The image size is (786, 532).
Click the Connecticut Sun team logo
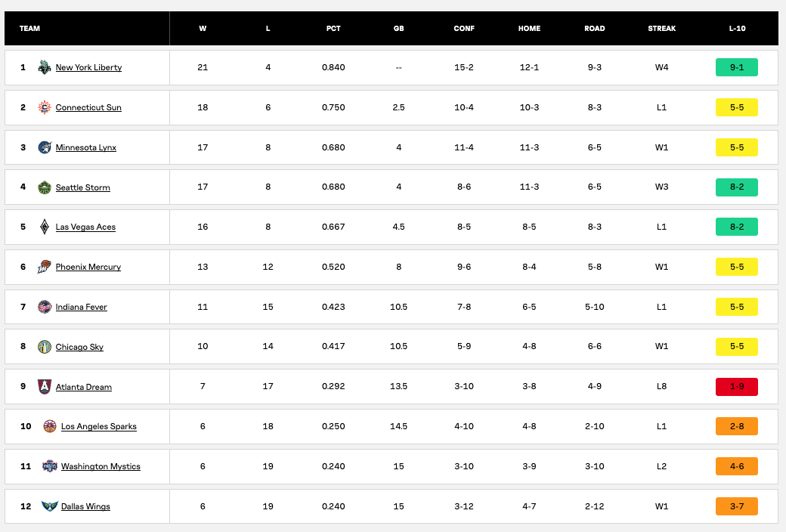[x=45, y=107]
